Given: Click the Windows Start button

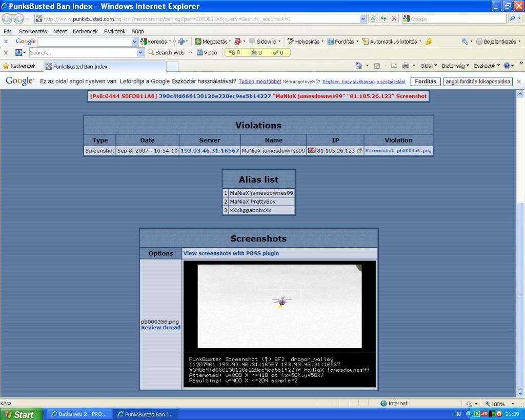Looking at the screenshot, I should [x=19, y=414].
